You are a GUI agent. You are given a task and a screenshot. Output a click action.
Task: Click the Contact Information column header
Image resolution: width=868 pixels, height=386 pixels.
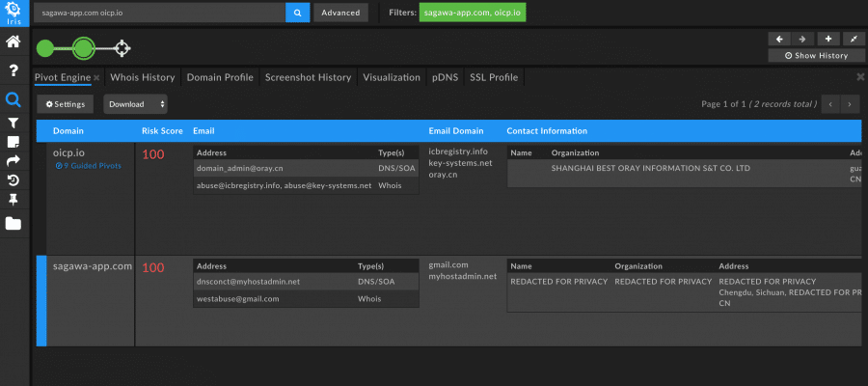pos(547,131)
